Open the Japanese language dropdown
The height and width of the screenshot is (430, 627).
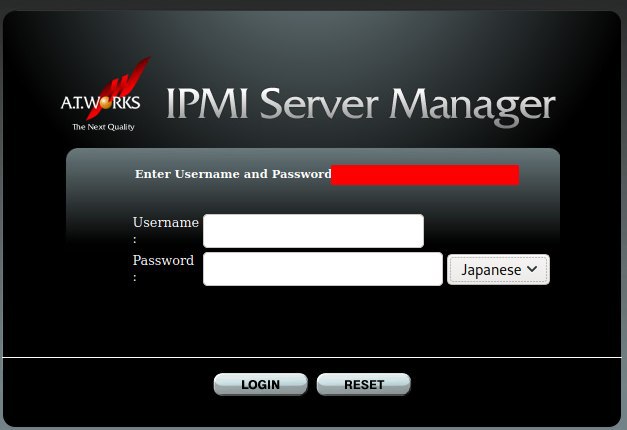(x=498, y=270)
